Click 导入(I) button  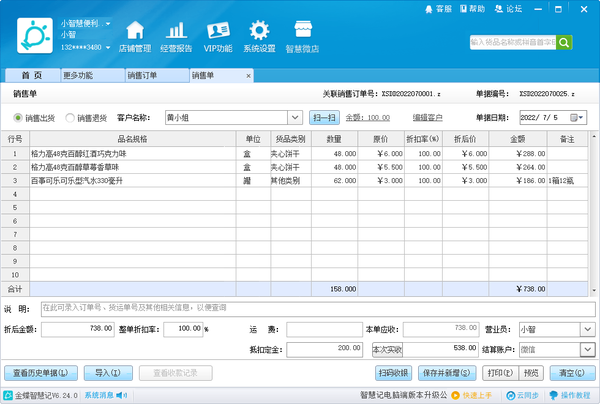click(x=108, y=373)
